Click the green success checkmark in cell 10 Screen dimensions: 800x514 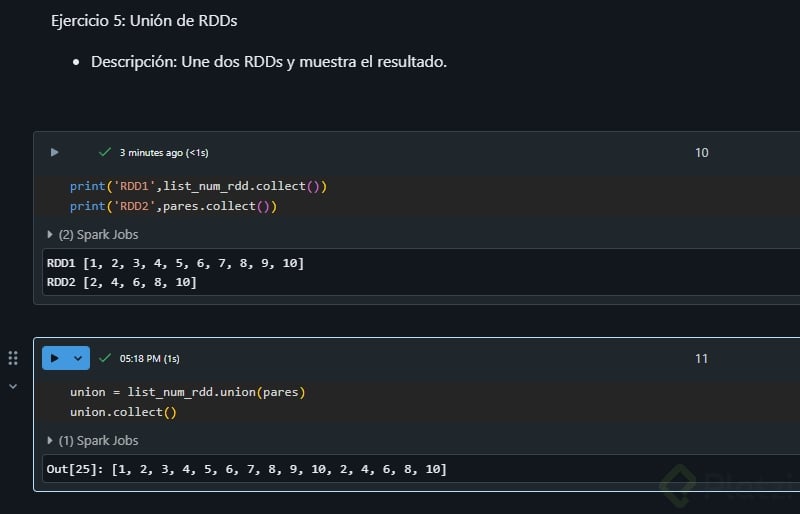[104, 153]
